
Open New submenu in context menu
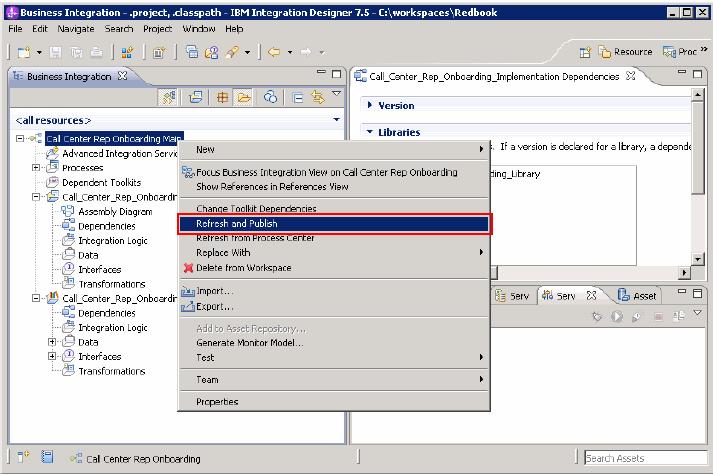pyautogui.click(x=334, y=149)
